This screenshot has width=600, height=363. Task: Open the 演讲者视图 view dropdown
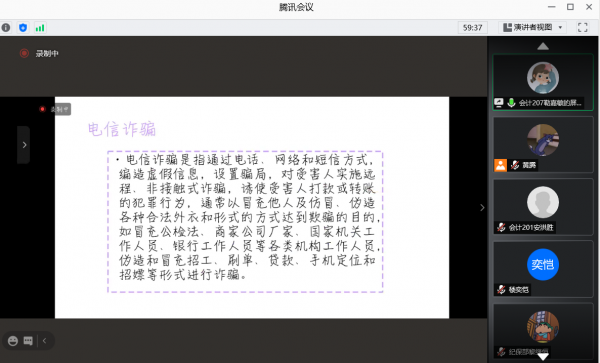tap(533, 28)
